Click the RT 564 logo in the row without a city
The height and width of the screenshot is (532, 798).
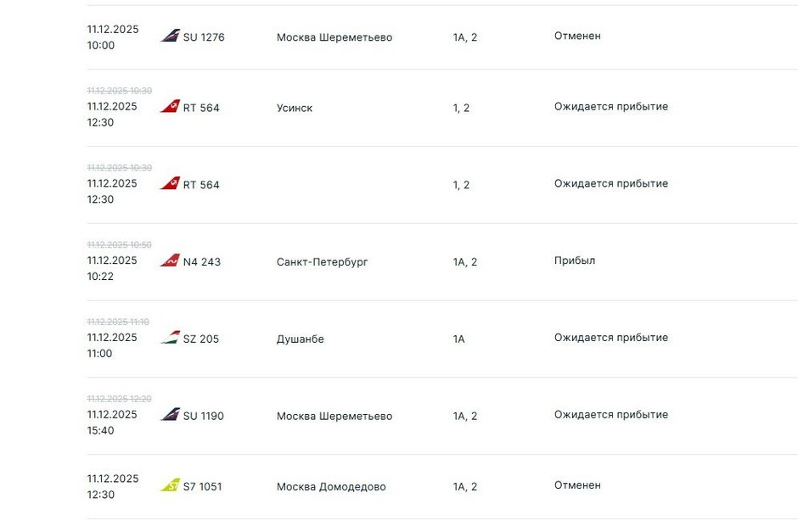click(x=170, y=184)
